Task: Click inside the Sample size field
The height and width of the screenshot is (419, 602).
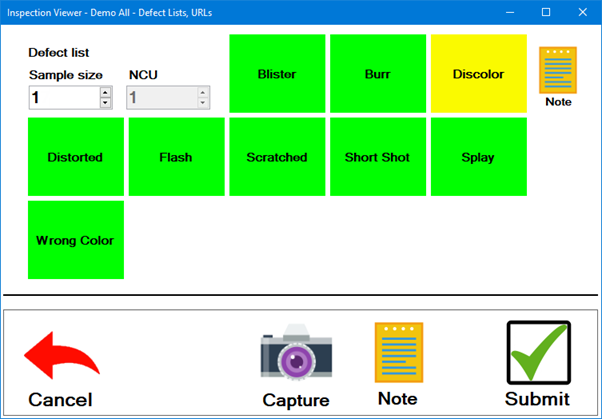Action: click(x=62, y=97)
